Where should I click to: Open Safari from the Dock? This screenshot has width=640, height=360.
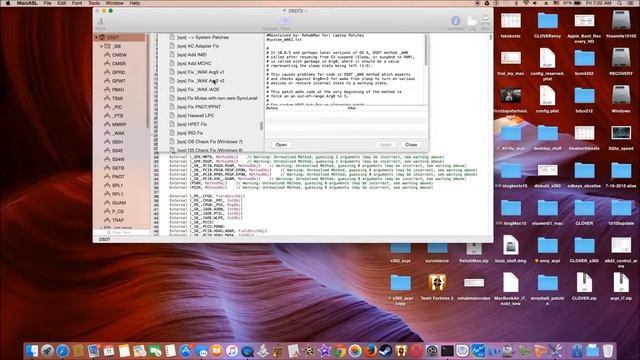[62, 351]
